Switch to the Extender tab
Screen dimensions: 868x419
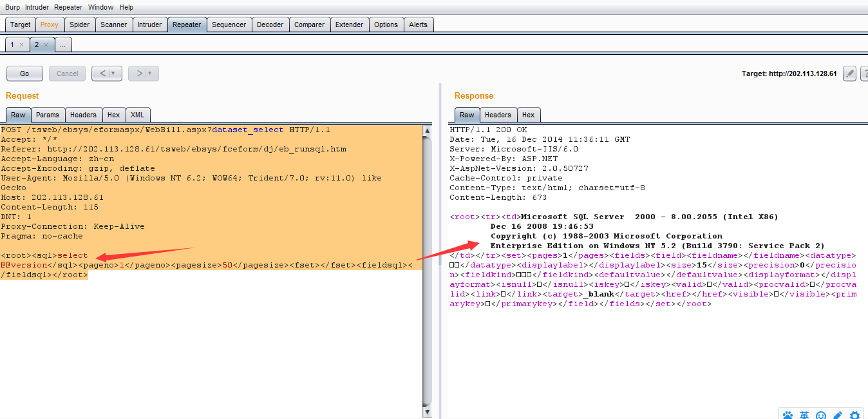(350, 24)
